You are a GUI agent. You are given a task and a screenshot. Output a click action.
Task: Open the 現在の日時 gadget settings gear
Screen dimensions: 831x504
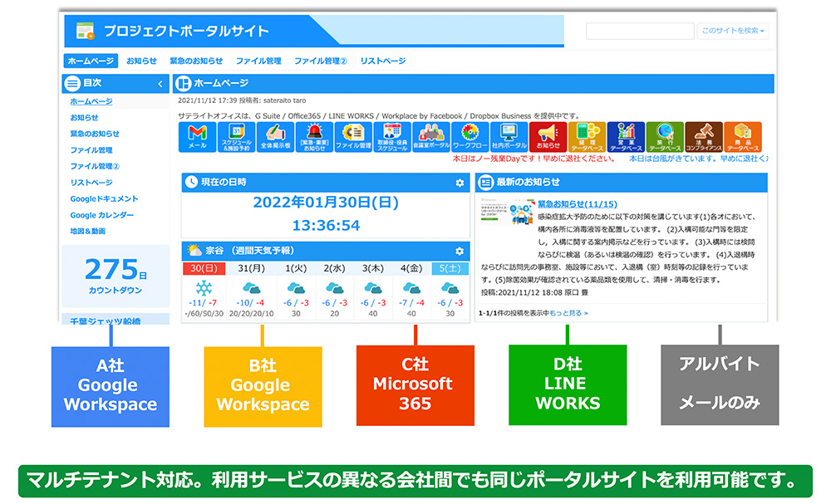[460, 183]
